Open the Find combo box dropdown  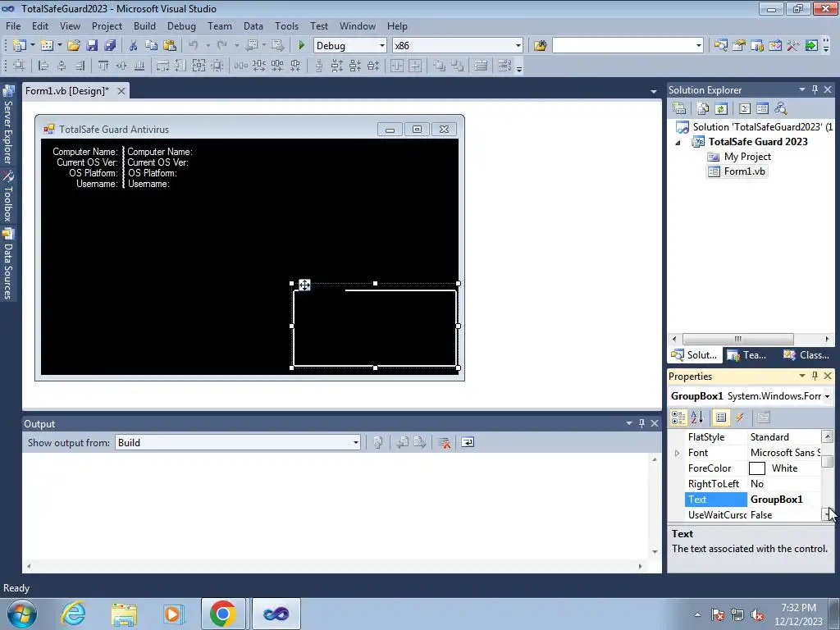(699, 46)
